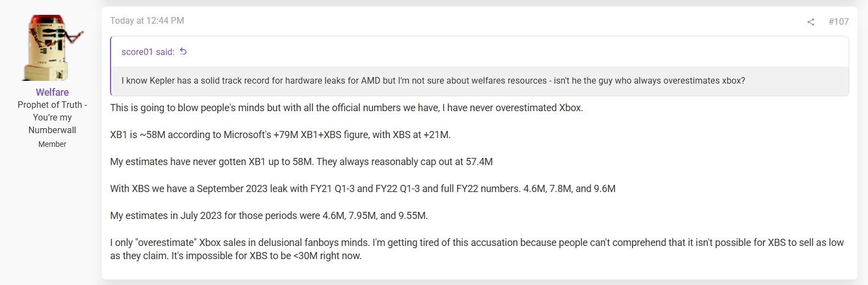This screenshot has height=285, width=868.
Task: Open the 'score01 said:' quote source link
Action: tap(148, 52)
